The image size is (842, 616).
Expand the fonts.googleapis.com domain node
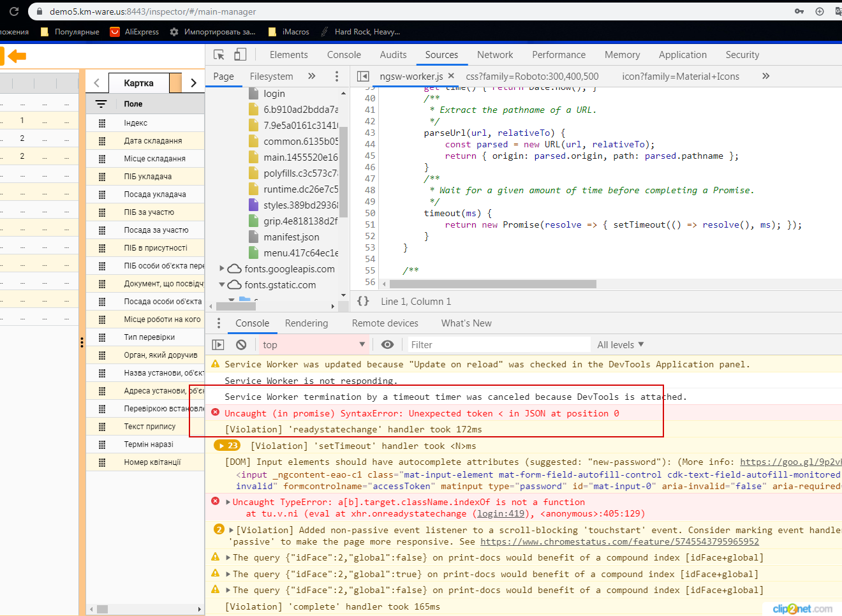tap(222, 268)
